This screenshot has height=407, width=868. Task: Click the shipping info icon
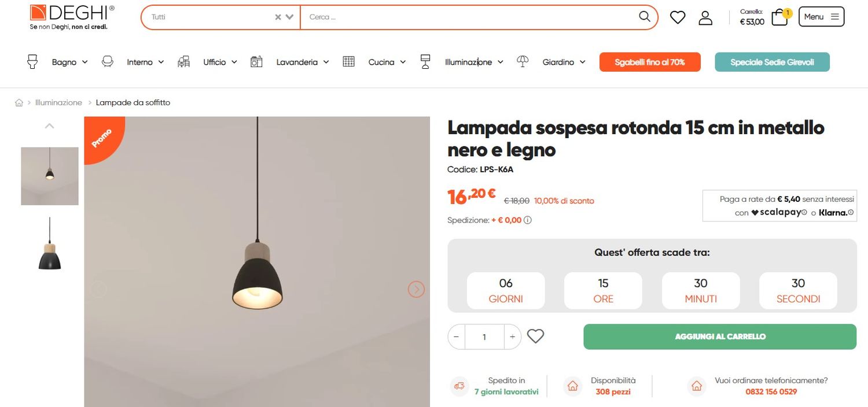tap(528, 220)
